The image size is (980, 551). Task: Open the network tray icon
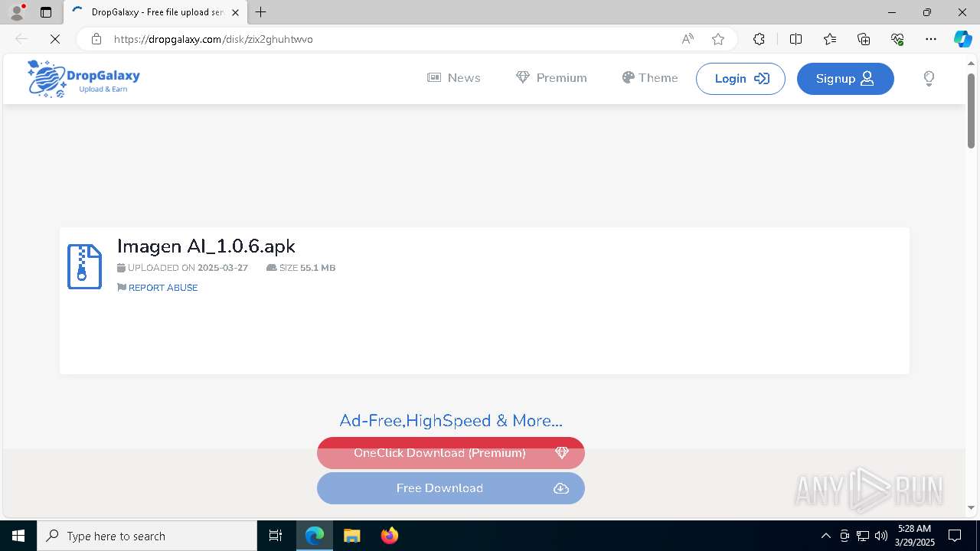tap(863, 536)
